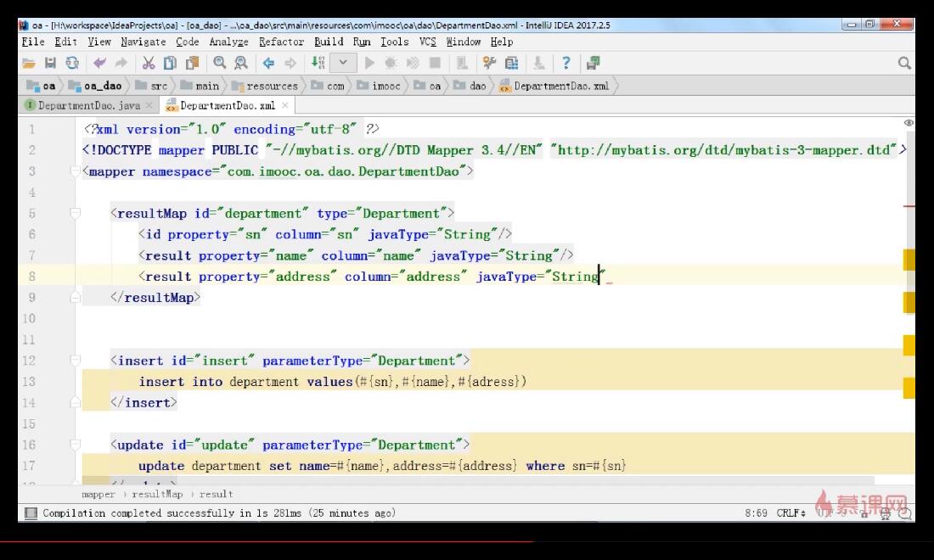The width and height of the screenshot is (934, 560).
Task: Click the Save All toolbar icon
Action: (51, 63)
